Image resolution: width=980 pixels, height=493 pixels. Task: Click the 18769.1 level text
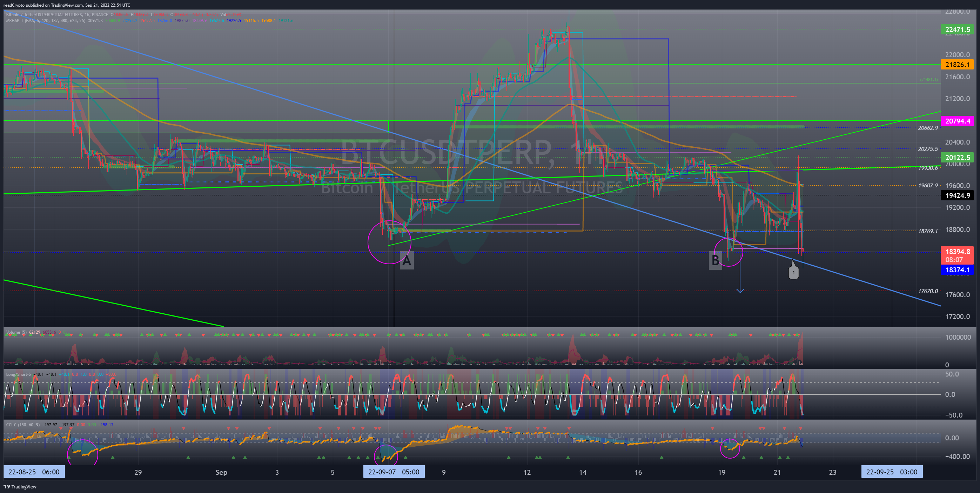coord(928,231)
